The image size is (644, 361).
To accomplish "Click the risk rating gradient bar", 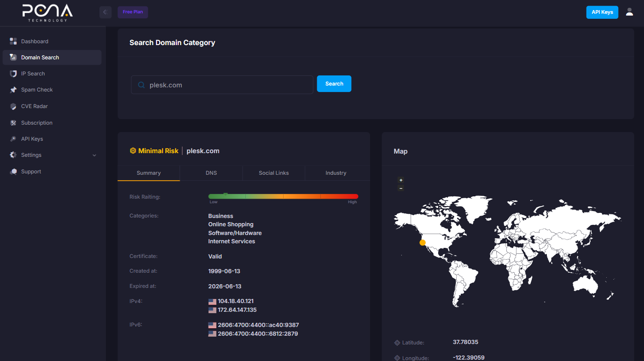I will click(x=283, y=196).
